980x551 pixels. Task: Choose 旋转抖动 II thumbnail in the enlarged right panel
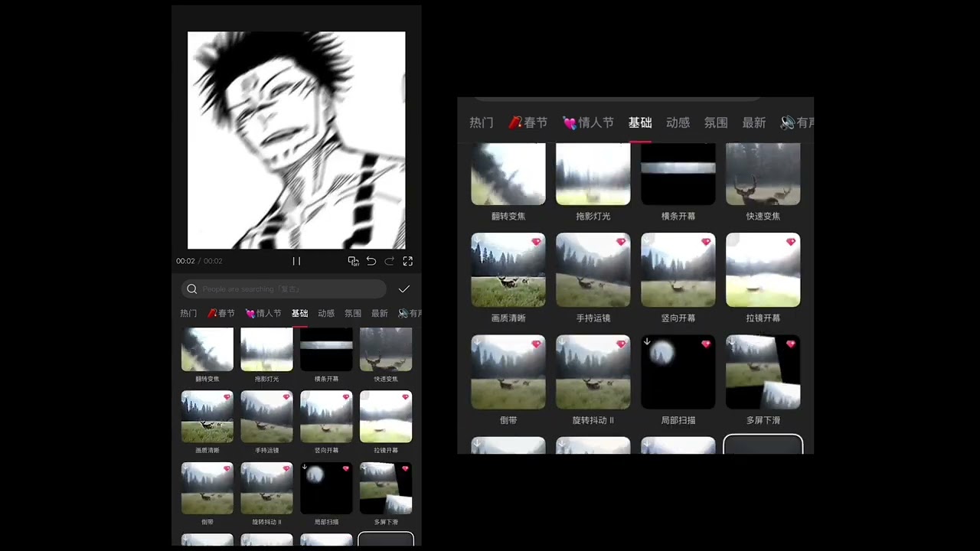[593, 372]
